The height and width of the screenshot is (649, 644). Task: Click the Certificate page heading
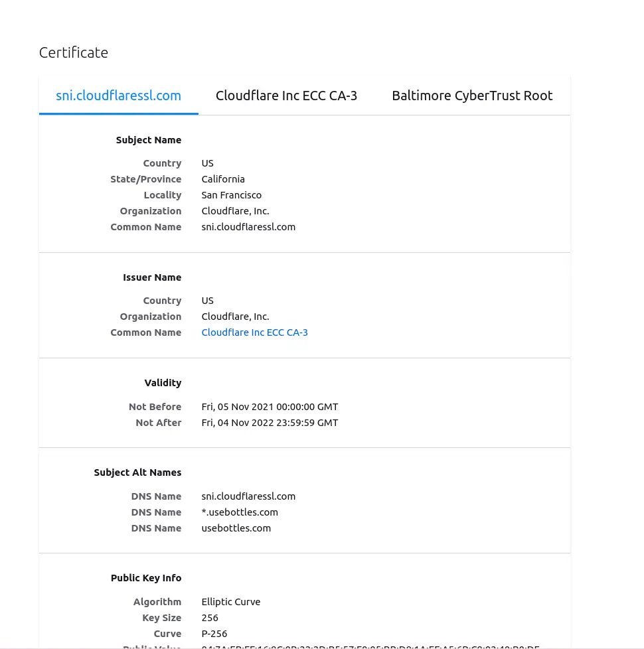(x=74, y=52)
